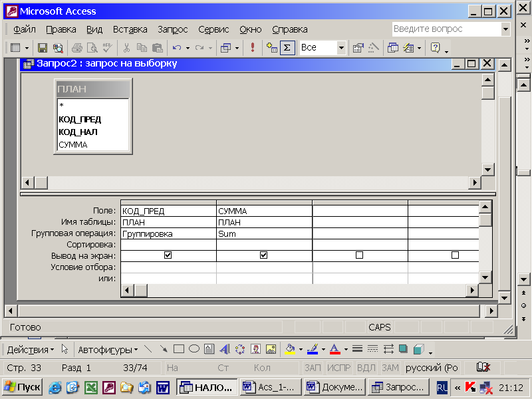
Task: Apply the red Font Color swatch
Action: pos(335,349)
